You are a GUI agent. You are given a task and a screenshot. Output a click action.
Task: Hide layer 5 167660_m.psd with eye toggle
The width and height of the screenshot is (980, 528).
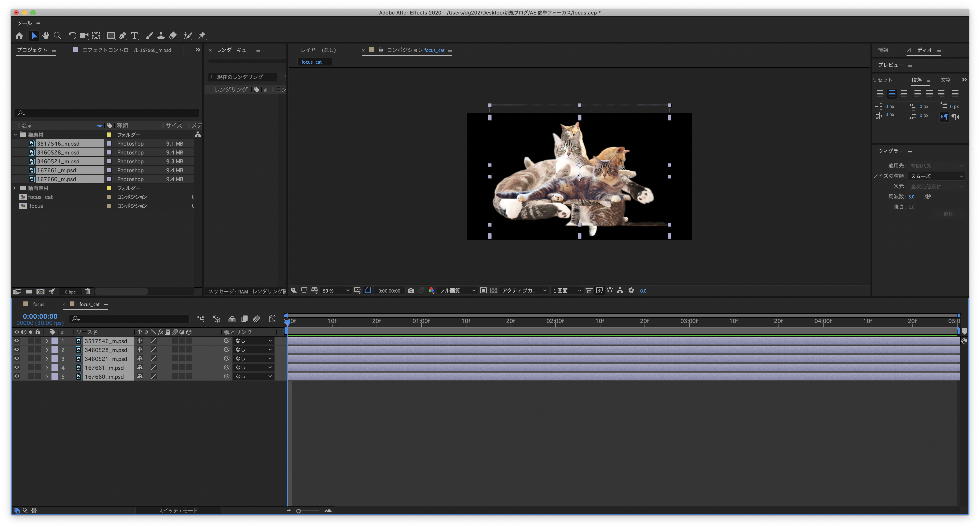[x=16, y=376]
